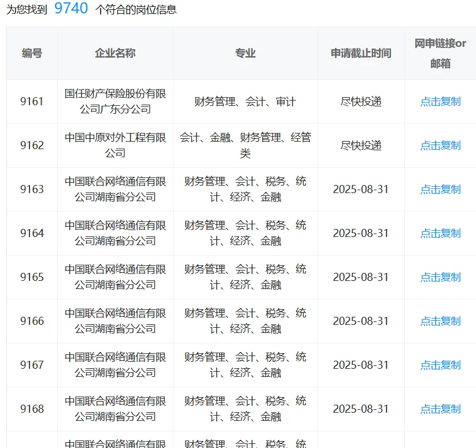Click the majors cell in row 9166
This screenshot has height=448, width=476.
245,321
